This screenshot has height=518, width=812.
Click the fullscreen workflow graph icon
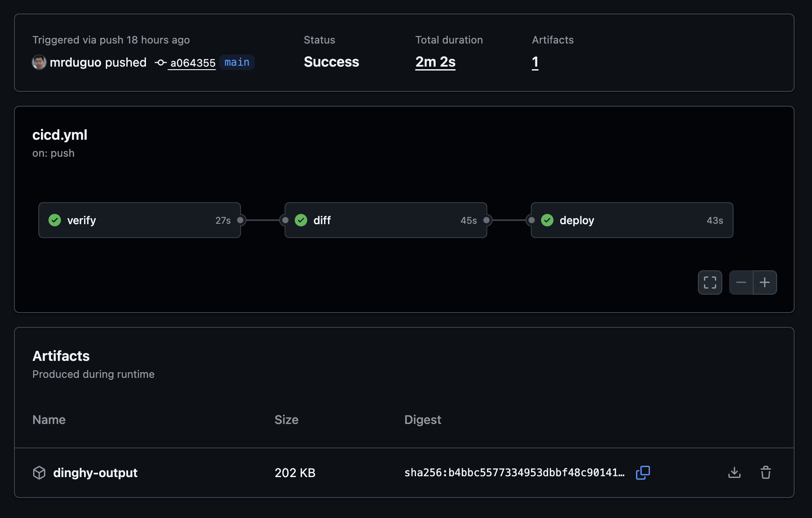710,283
